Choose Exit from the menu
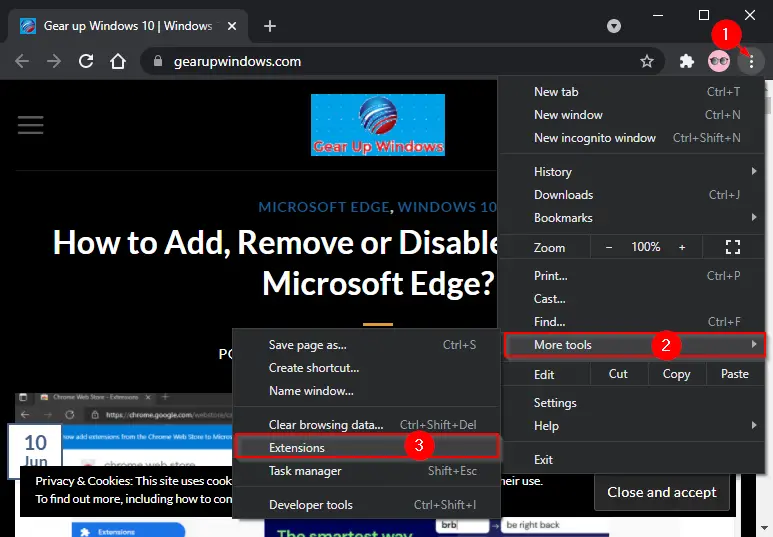Viewport: 773px width, 537px height. point(634,460)
